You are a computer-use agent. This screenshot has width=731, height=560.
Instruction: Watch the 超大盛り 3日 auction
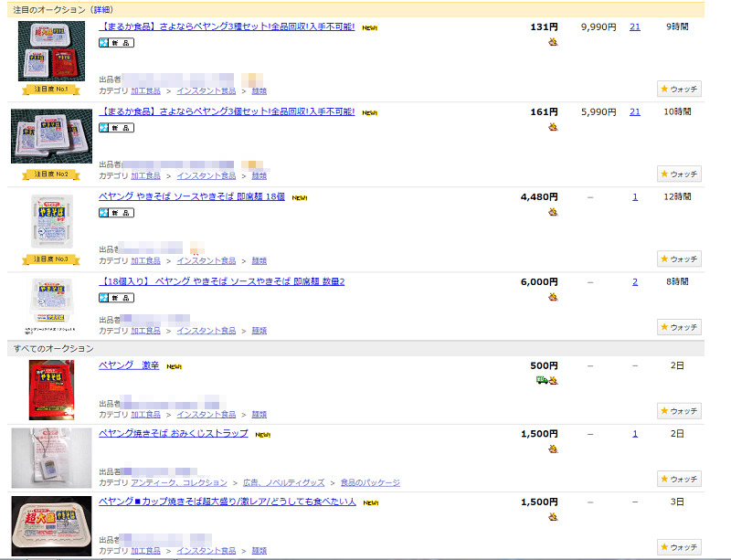pyautogui.click(x=679, y=547)
